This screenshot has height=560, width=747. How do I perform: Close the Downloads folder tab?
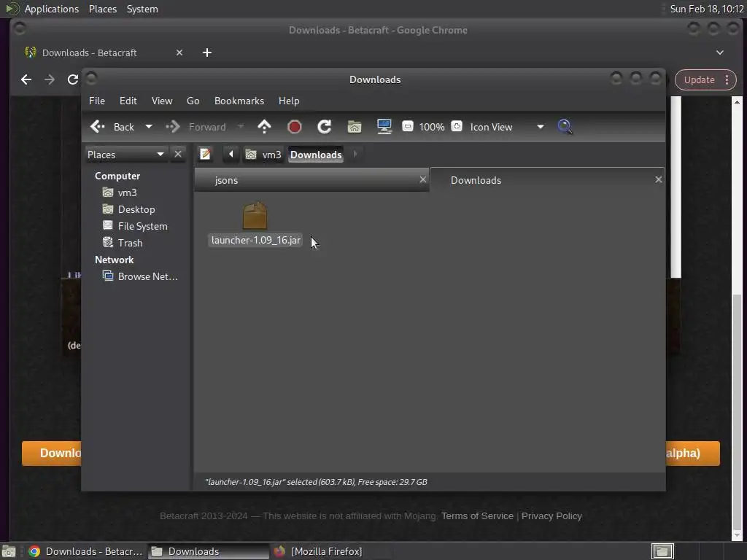[x=659, y=179]
